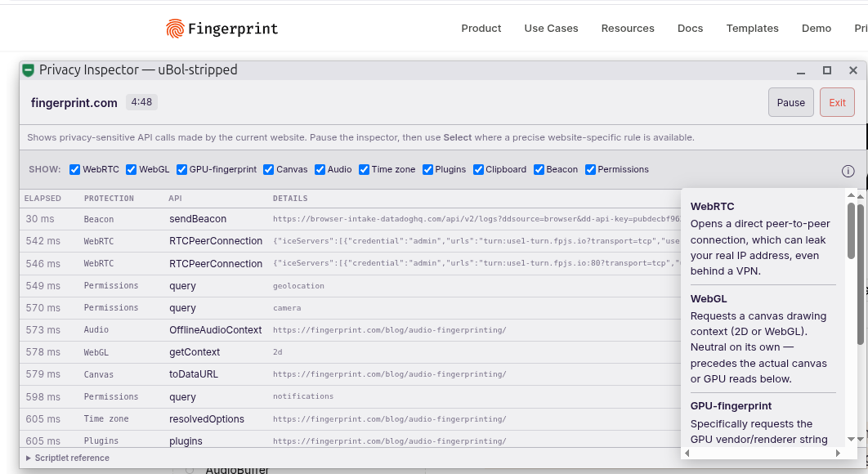This screenshot has height=474, width=868.
Task: Uncheck the Beacon filter
Action: [539, 169]
